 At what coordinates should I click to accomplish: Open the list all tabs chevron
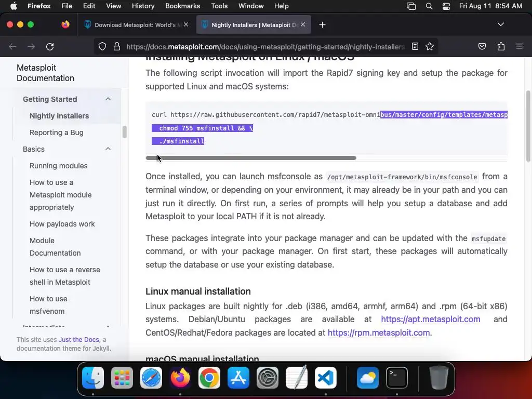(x=500, y=24)
